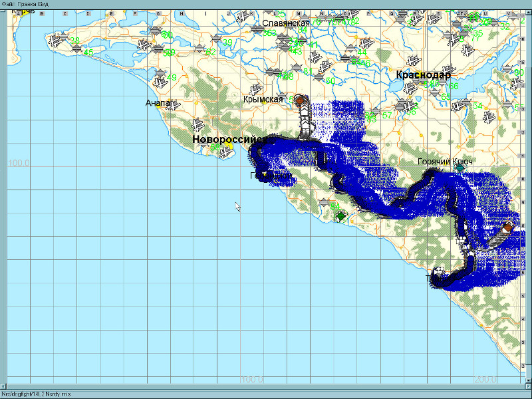The width and height of the screenshot is (532, 399).
Task: Select the airplane icon left of label 38
Action: tap(56, 40)
